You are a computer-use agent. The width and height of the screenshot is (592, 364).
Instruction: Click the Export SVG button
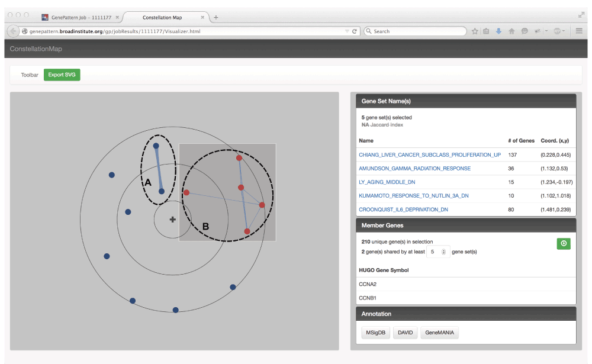point(62,75)
